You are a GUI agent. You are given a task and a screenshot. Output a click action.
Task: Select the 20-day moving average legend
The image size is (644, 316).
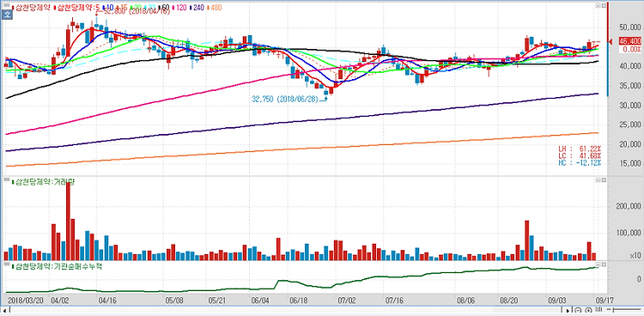(x=136, y=8)
